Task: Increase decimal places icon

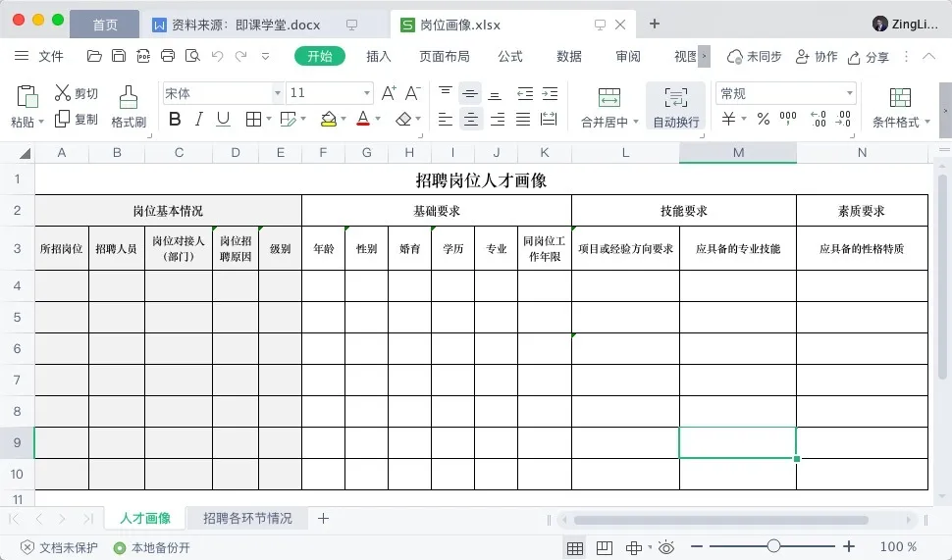Action: pos(818,119)
